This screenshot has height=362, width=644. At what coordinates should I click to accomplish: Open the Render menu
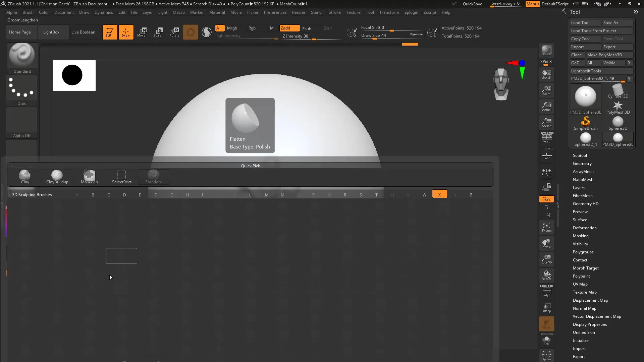(x=299, y=12)
